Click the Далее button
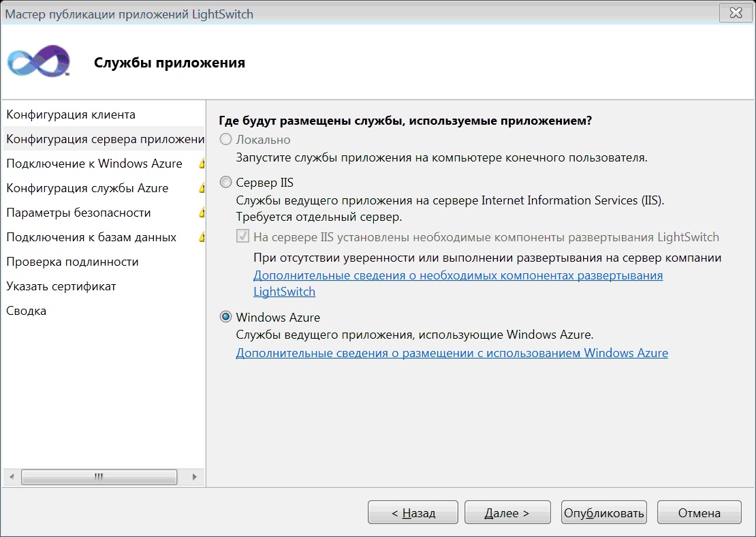The width and height of the screenshot is (756, 537). click(507, 512)
